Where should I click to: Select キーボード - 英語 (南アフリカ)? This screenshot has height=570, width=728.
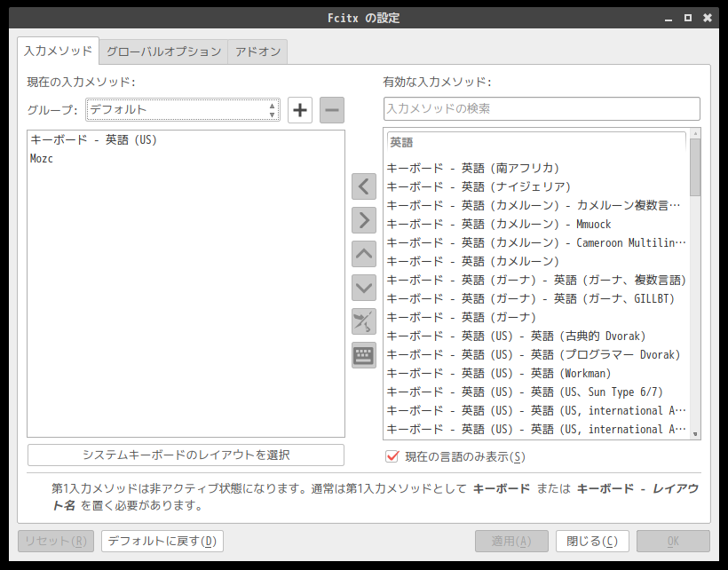tap(536, 168)
